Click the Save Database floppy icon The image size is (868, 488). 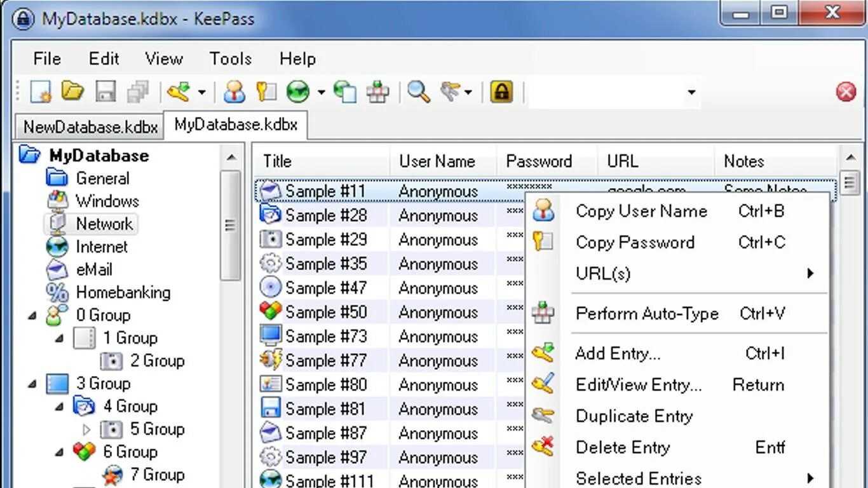[105, 92]
